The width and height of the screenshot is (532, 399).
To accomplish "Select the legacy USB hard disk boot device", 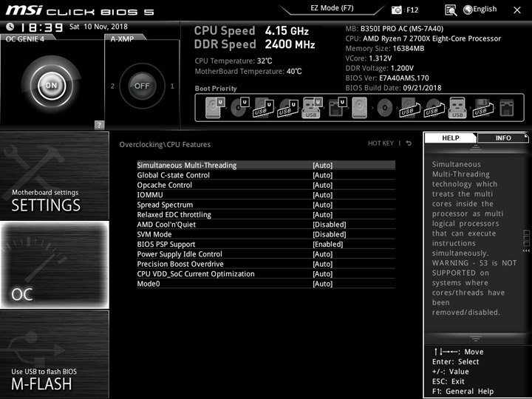I will point(410,108).
